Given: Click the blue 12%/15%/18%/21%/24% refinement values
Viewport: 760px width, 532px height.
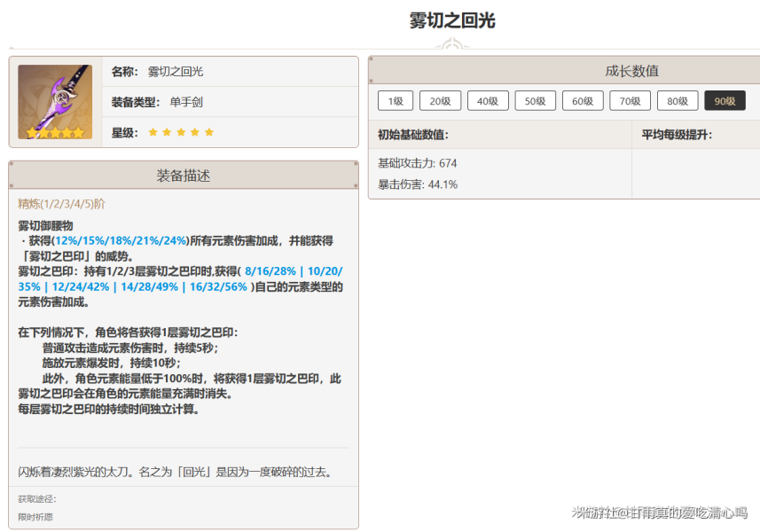Looking at the screenshot, I should [121, 240].
